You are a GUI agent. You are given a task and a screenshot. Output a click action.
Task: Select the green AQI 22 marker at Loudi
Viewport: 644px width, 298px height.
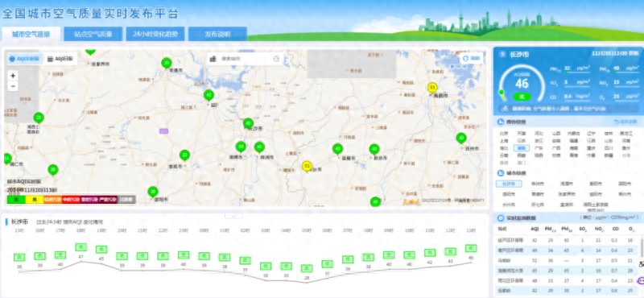[x=185, y=155]
